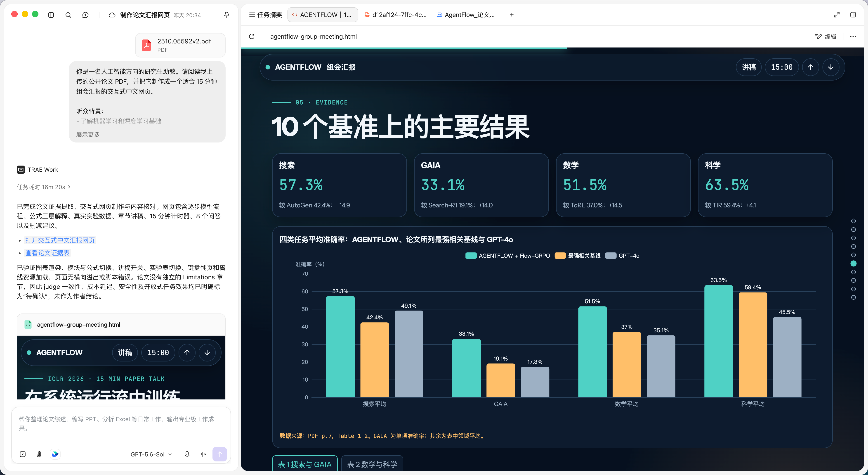This screenshot has height=475, width=868.
Task: Toggle the left sidebar panel icon
Action: [x=51, y=15]
